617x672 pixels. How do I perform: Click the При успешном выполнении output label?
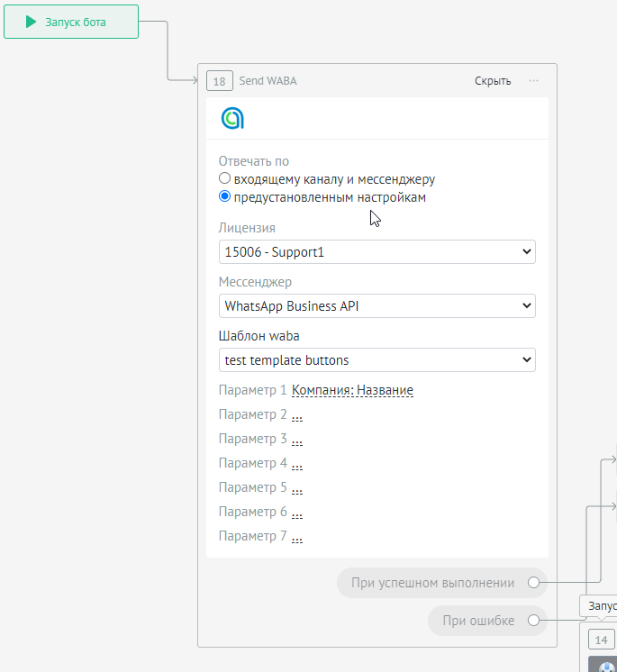(432, 583)
